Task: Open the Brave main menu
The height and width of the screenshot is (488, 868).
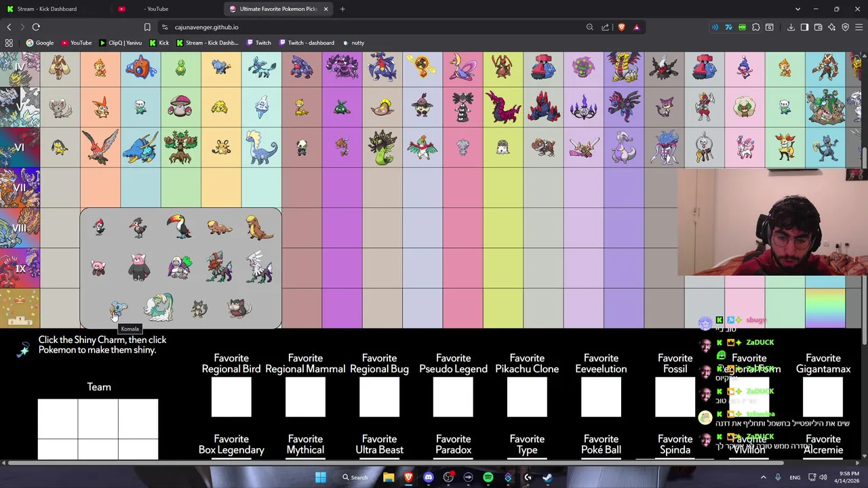Action: coord(859,27)
